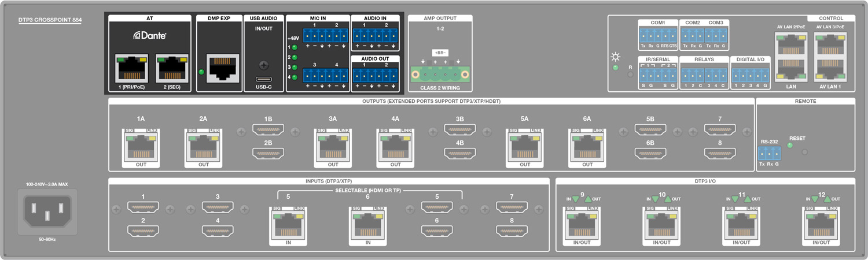This screenshot has width=868, height=260.
Task: Click the input 5 twisted pair IN port
Action: click(288, 225)
